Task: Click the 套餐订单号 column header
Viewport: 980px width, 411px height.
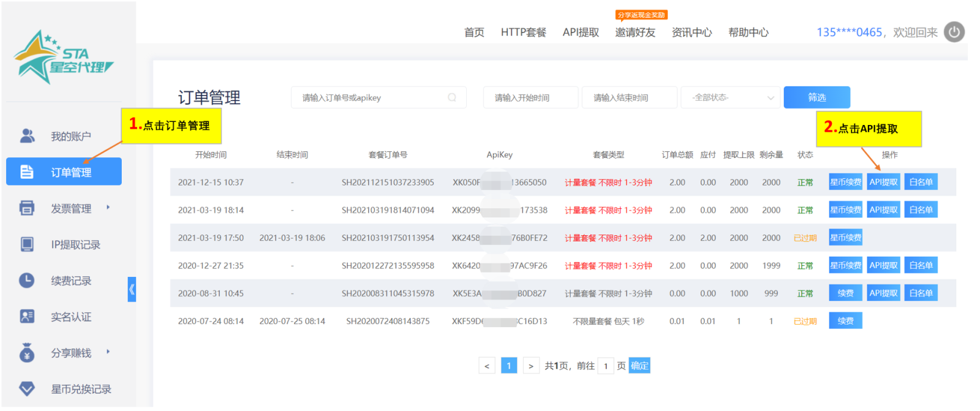Action: pos(388,154)
